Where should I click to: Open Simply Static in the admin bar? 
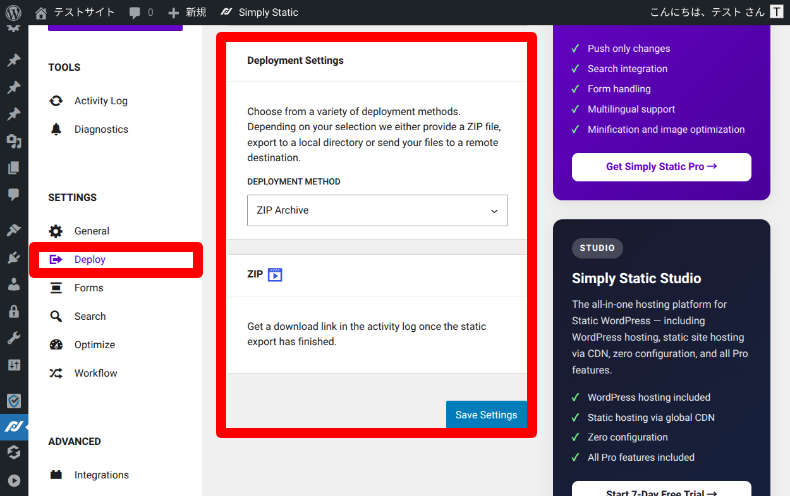click(x=259, y=12)
